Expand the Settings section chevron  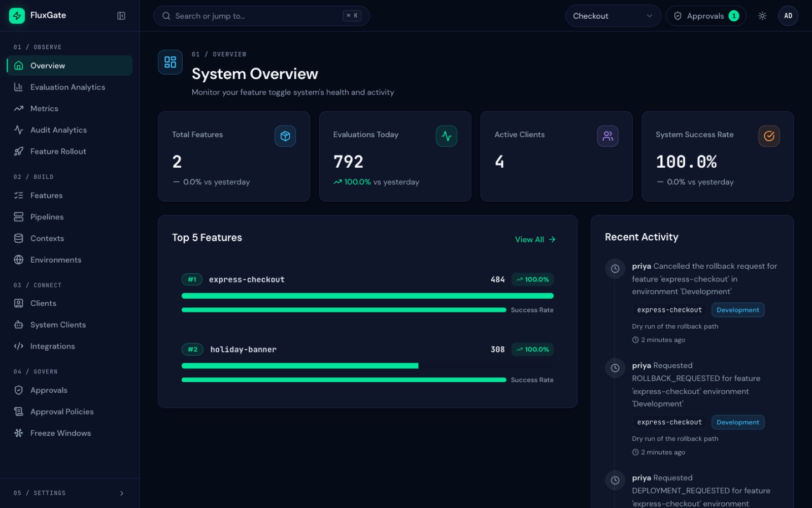coord(122,493)
